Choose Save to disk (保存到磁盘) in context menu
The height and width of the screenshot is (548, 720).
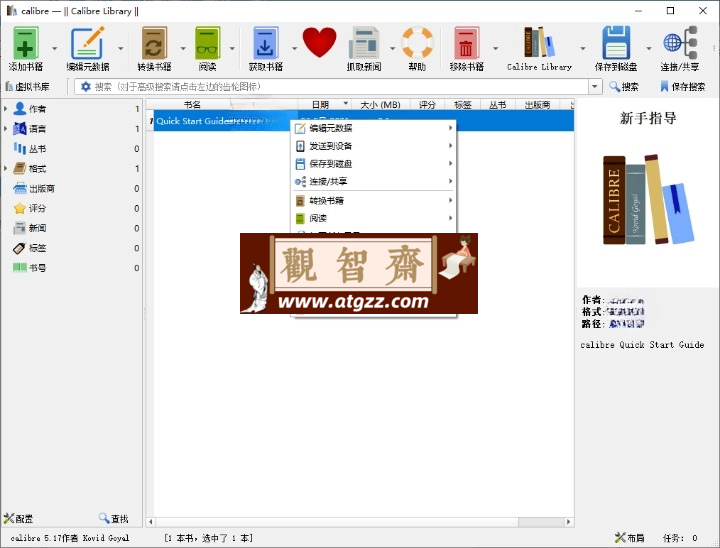[373, 164]
